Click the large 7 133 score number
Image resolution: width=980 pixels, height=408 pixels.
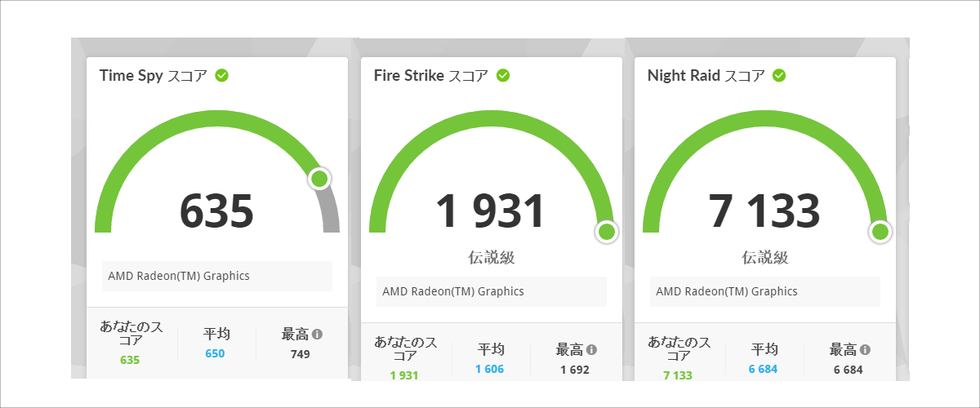pos(764,211)
